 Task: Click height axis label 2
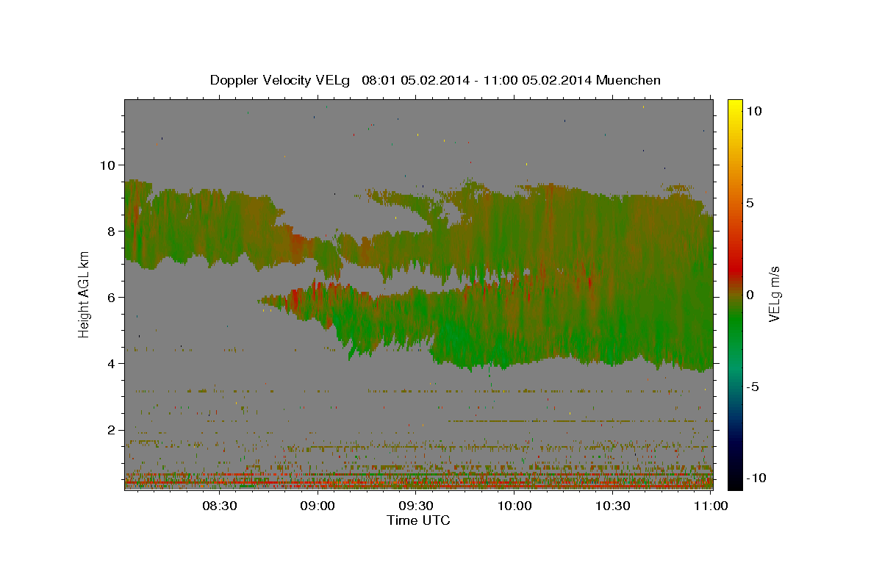coord(112,430)
